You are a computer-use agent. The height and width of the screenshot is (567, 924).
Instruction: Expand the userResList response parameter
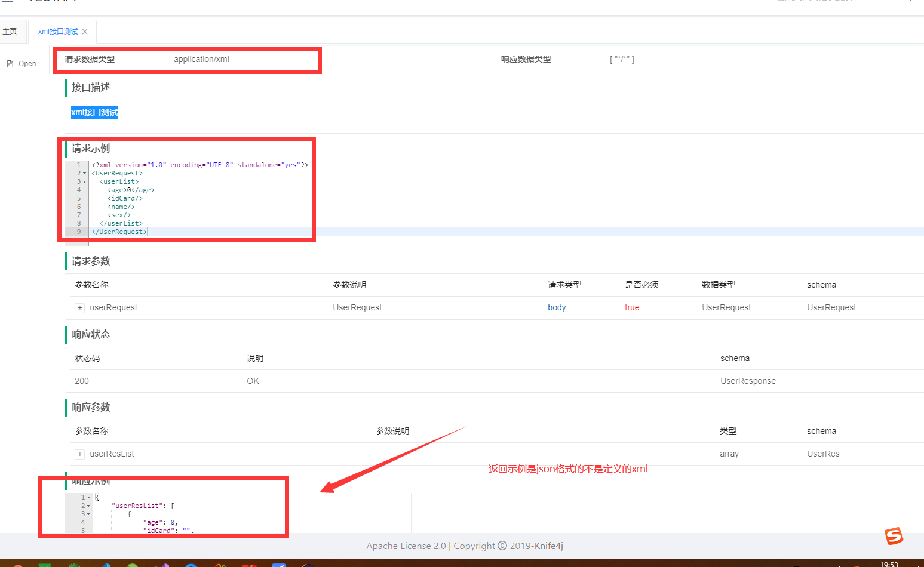[79, 454]
